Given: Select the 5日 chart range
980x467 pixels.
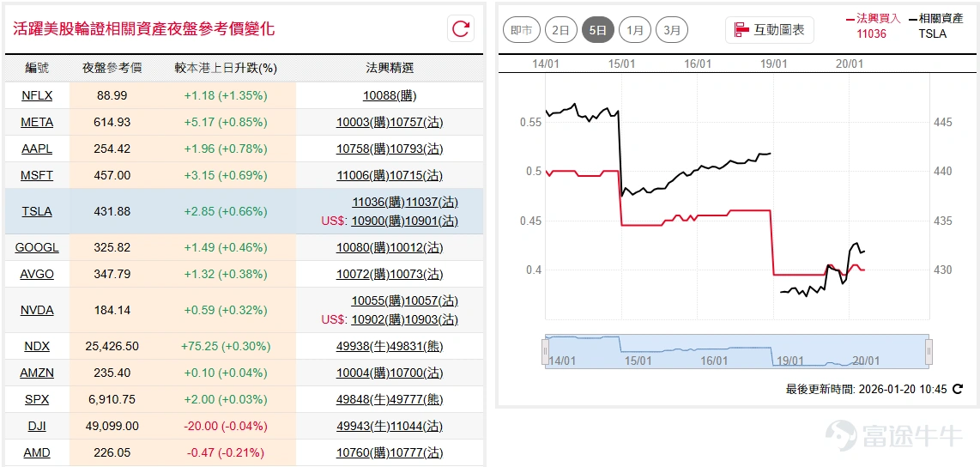Looking at the screenshot, I should click(598, 29).
